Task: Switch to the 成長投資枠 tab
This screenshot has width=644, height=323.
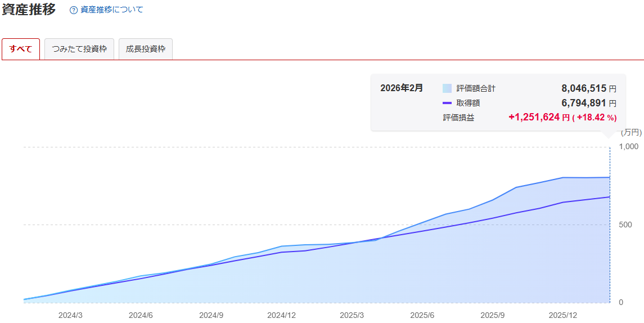Action: [x=145, y=49]
